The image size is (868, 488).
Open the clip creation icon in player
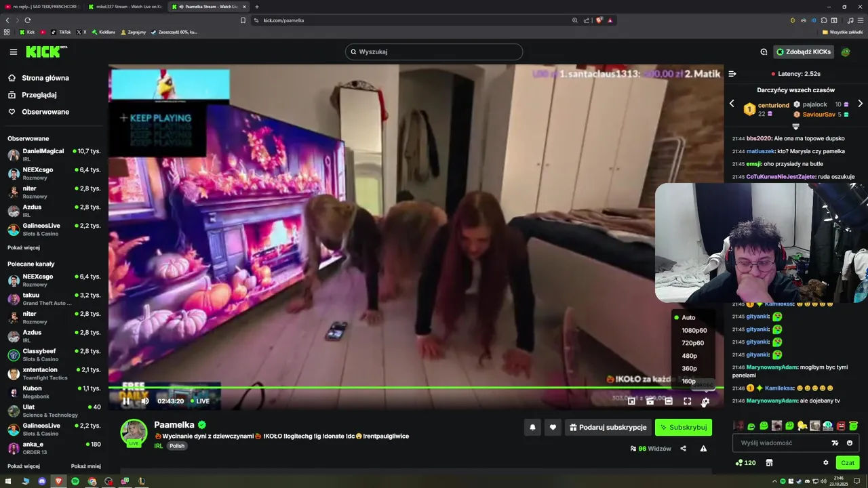[x=650, y=401]
